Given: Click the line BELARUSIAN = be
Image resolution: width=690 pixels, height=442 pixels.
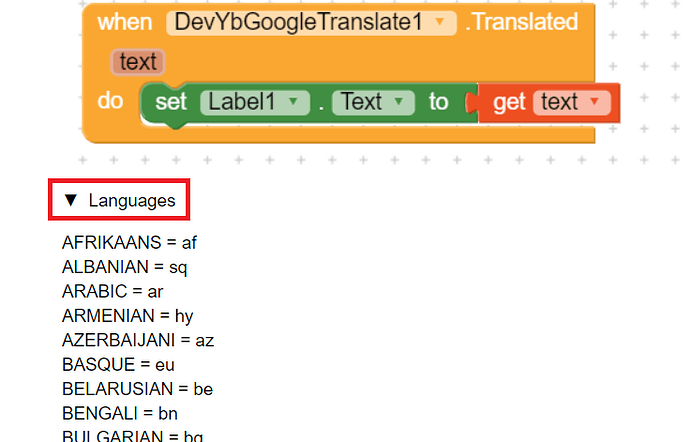Looking at the screenshot, I should 137,389.
